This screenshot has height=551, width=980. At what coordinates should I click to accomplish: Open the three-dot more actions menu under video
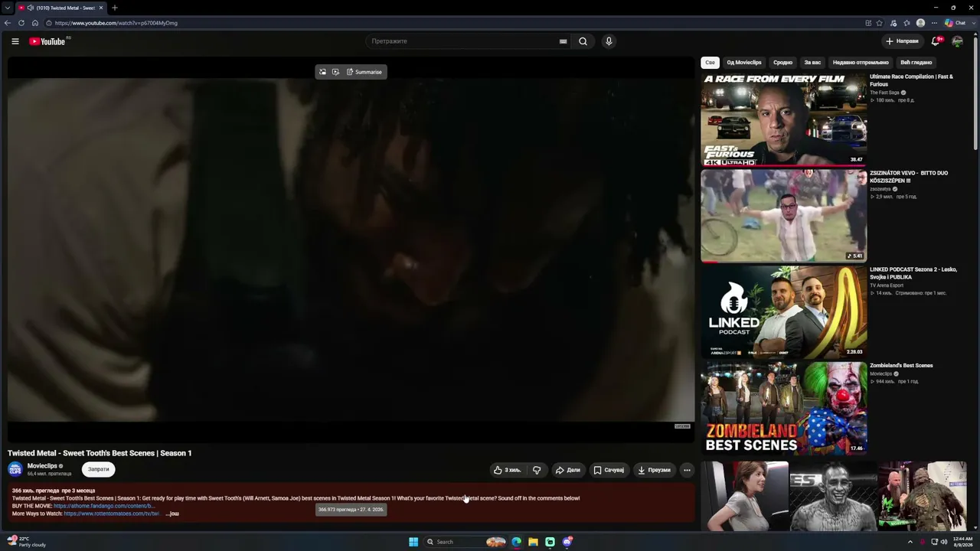point(687,470)
